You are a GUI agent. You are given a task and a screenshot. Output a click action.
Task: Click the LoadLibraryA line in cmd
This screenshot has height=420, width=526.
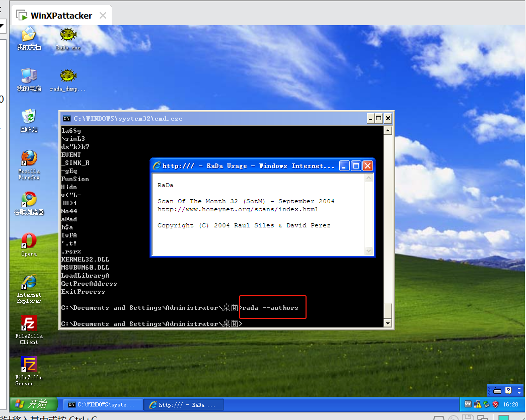coord(85,276)
